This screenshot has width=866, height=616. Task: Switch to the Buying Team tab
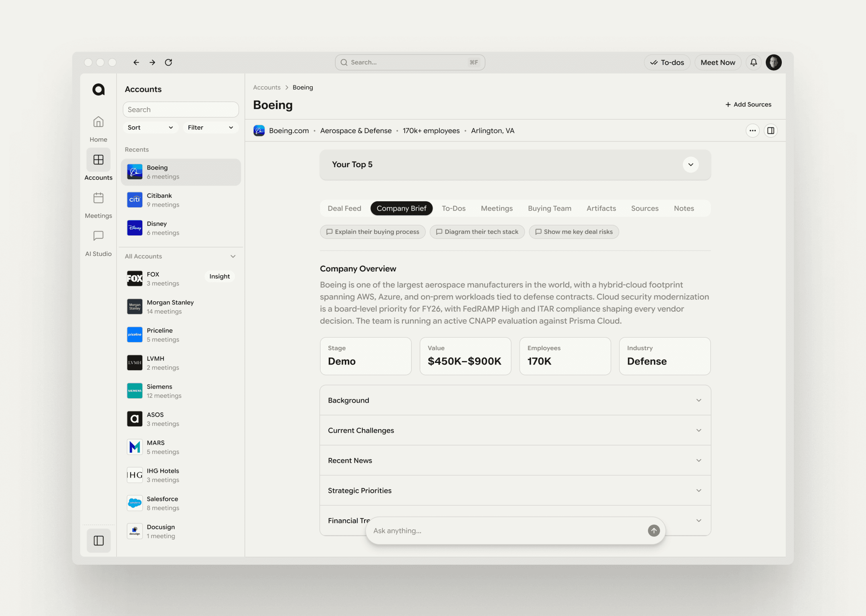tap(549, 208)
